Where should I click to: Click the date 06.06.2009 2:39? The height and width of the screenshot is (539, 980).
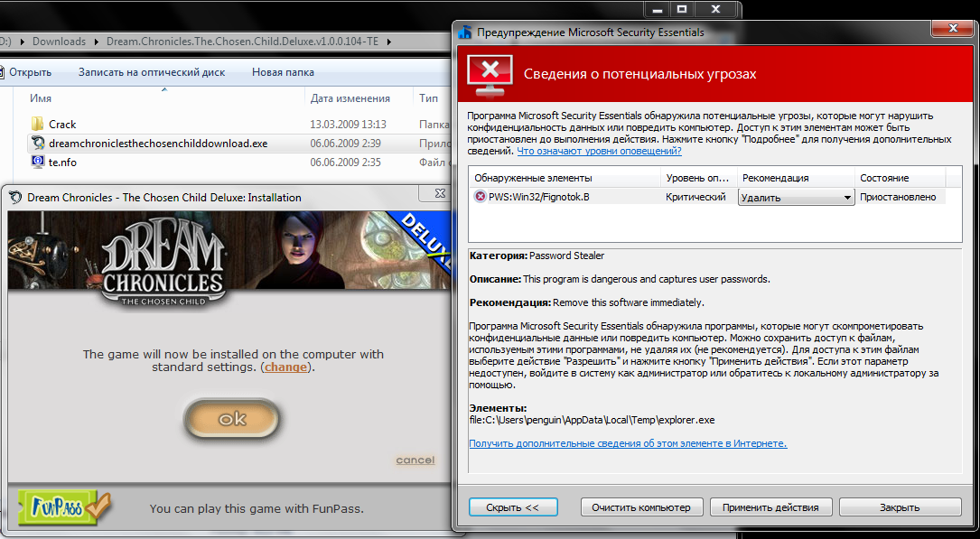point(346,143)
